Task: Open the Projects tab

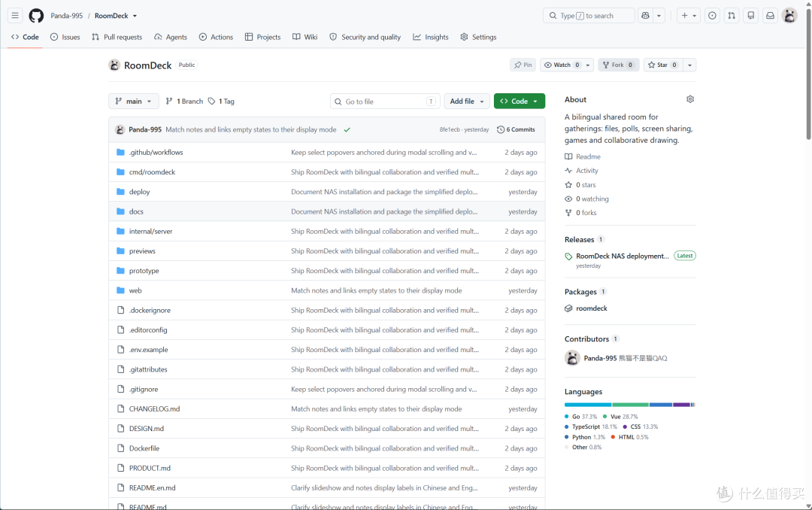Action: (262, 37)
